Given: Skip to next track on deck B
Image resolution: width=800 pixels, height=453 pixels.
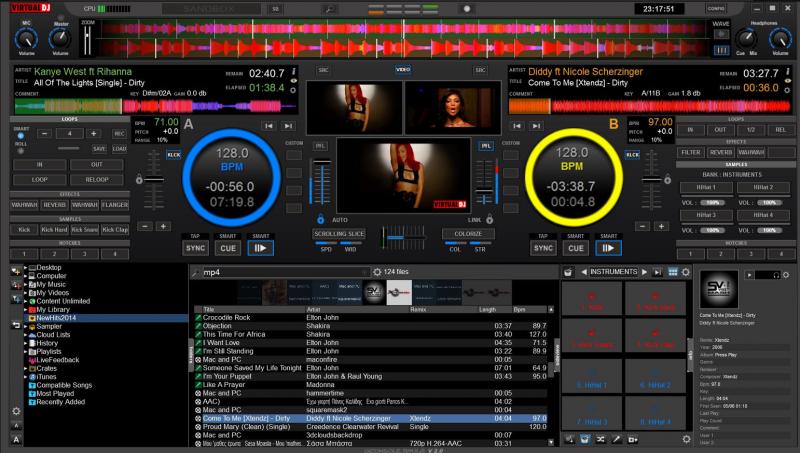Looking at the screenshot, I should click(x=536, y=125).
